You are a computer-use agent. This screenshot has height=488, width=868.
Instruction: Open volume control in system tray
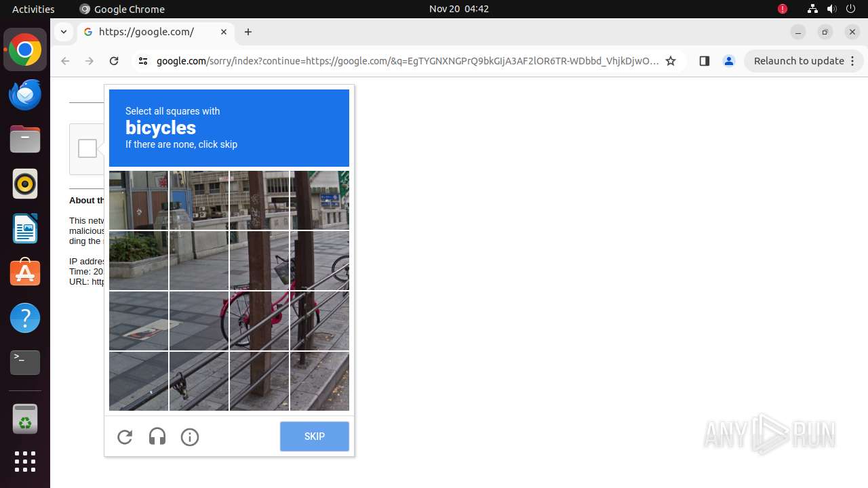[831, 9]
